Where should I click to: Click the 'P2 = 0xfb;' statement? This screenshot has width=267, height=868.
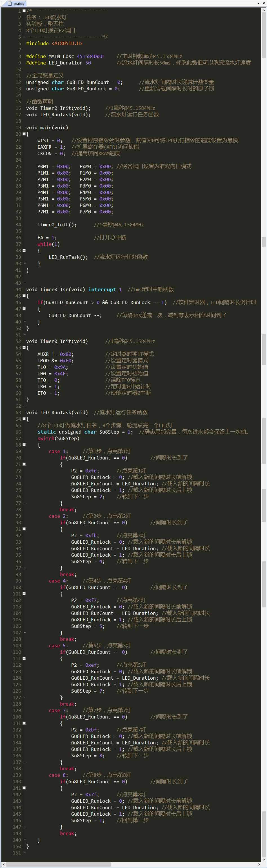pyautogui.click(x=85, y=535)
